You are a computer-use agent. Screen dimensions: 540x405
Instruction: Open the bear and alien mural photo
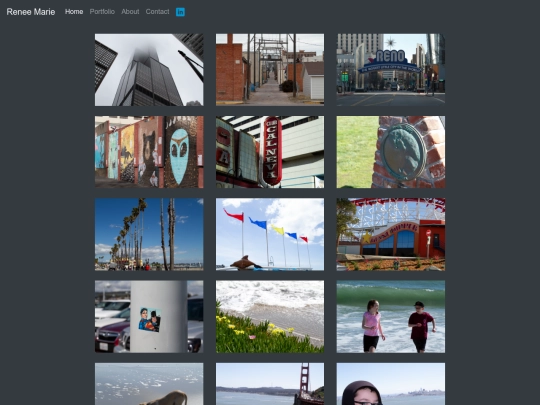coord(149,152)
